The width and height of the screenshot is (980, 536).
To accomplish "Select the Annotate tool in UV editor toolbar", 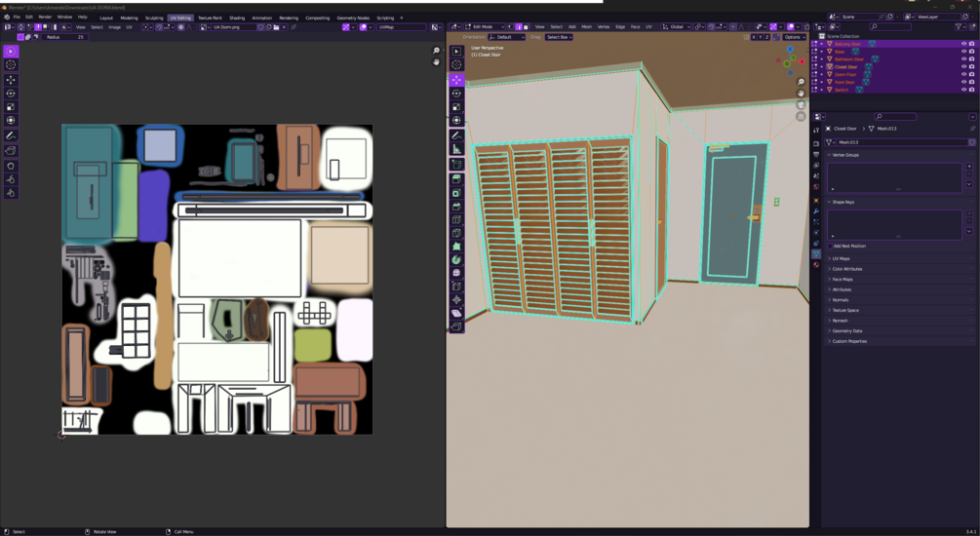I will click(x=11, y=135).
